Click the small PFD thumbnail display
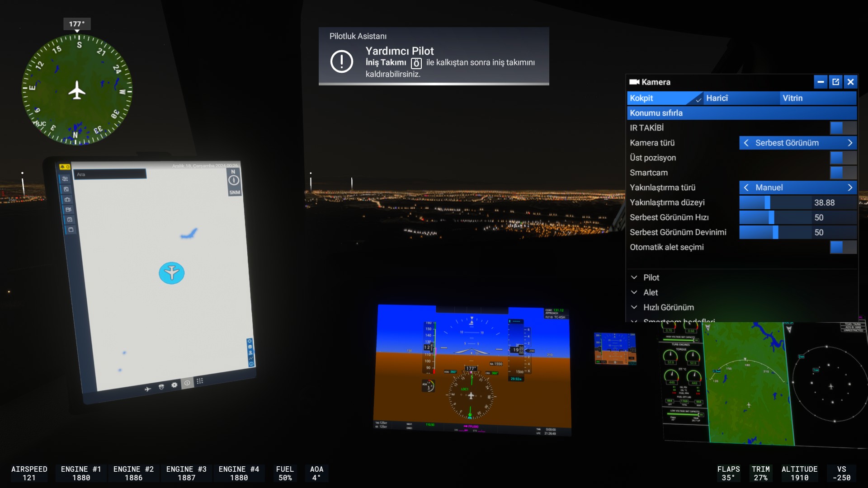The width and height of the screenshot is (868, 488). coord(615,348)
